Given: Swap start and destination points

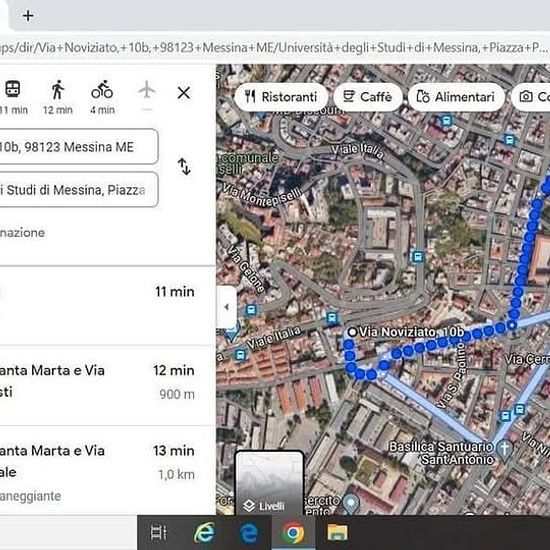Looking at the screenshot, I should (x=184, y=167).
